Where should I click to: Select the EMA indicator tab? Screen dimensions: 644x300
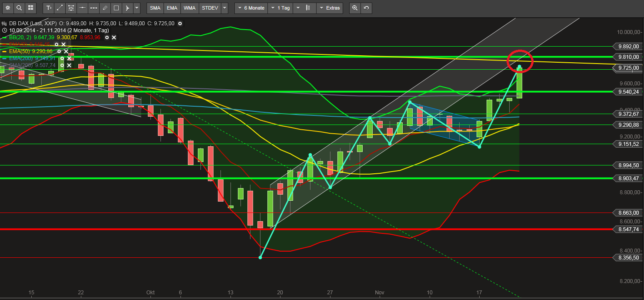pyautogui.click(x=172, y=8)
